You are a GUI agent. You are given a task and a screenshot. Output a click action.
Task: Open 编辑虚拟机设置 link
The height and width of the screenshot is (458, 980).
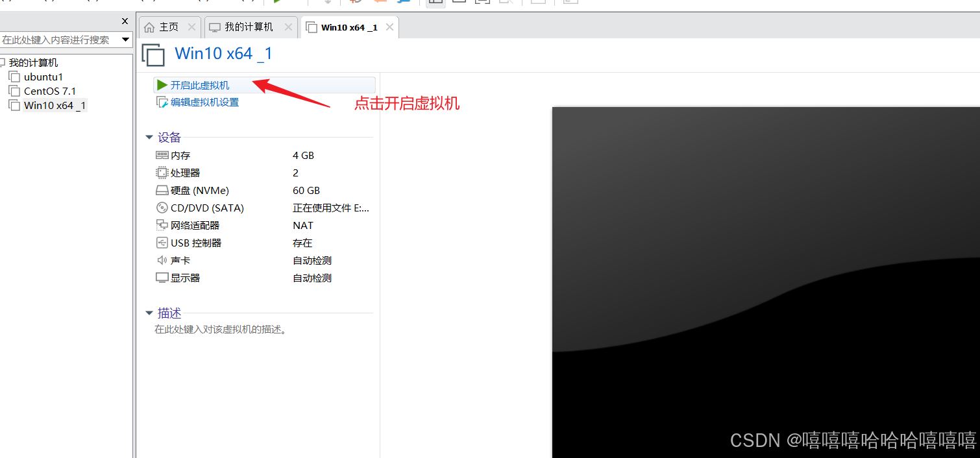click(x=204, y=102)
